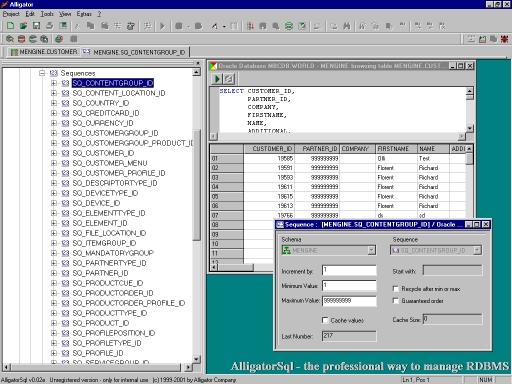
Task: Select SQ_PROFILETYPE_ID in the tree
Action: pyautogui.click(x=107, y=343)
